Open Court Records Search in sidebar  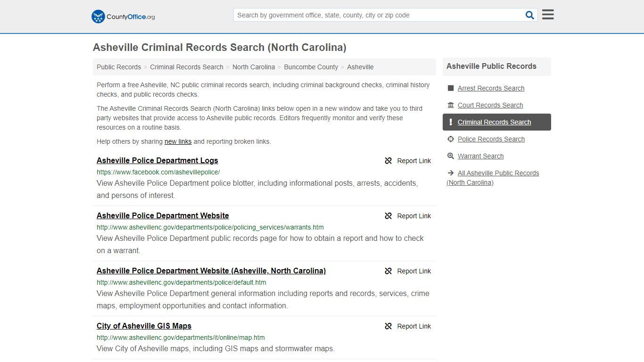pyautogui.click(x=490, y=105)
